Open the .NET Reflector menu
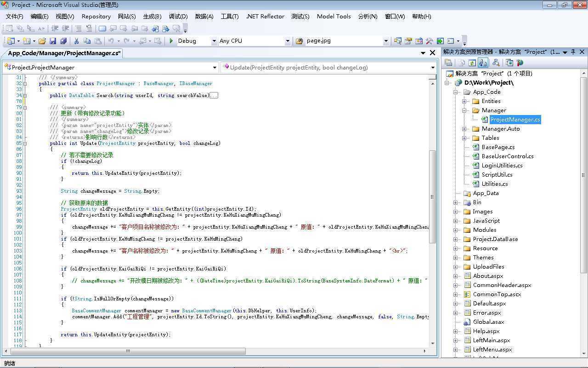588x368 pixels. pos(265,16)
